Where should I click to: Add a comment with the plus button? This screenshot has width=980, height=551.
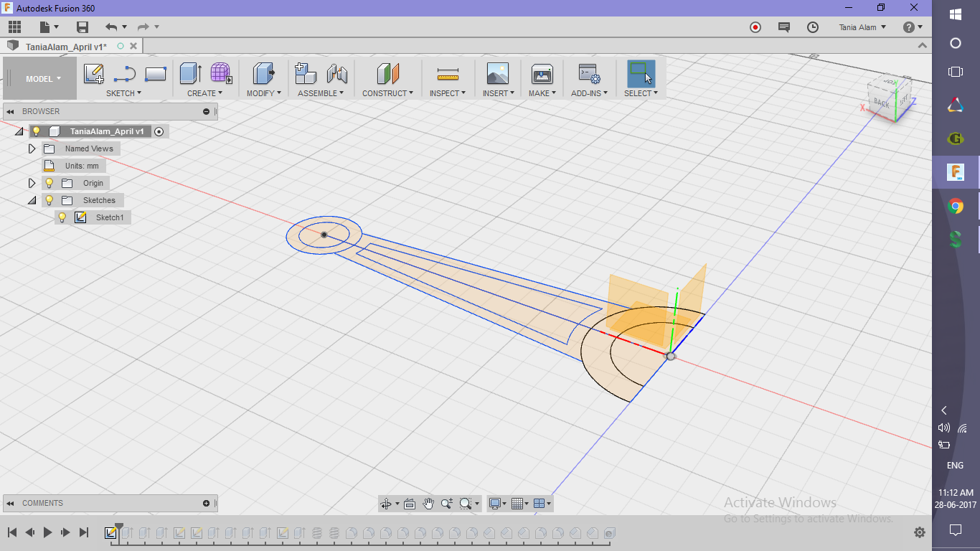[x=206, y=503]
